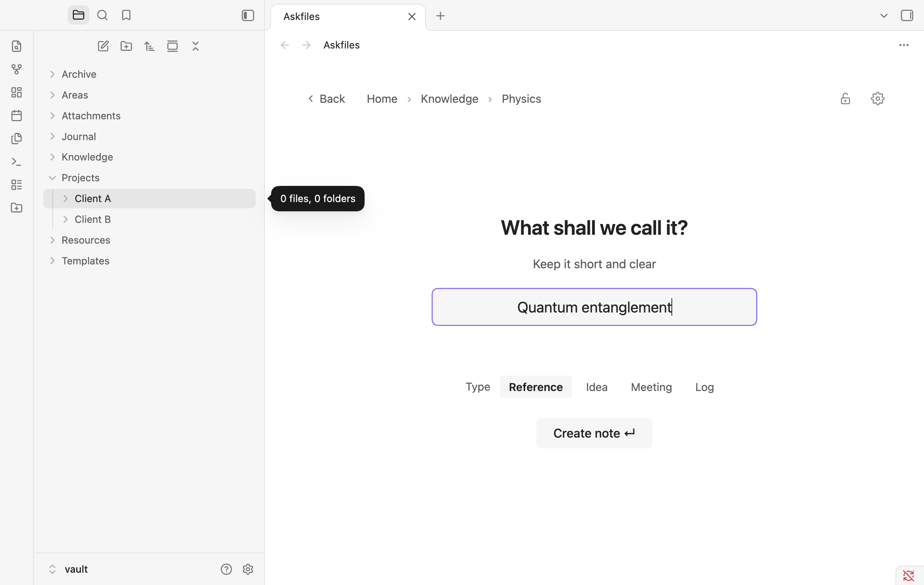
Task: Create a new note via pencil icon
Action: coord(103,46)
